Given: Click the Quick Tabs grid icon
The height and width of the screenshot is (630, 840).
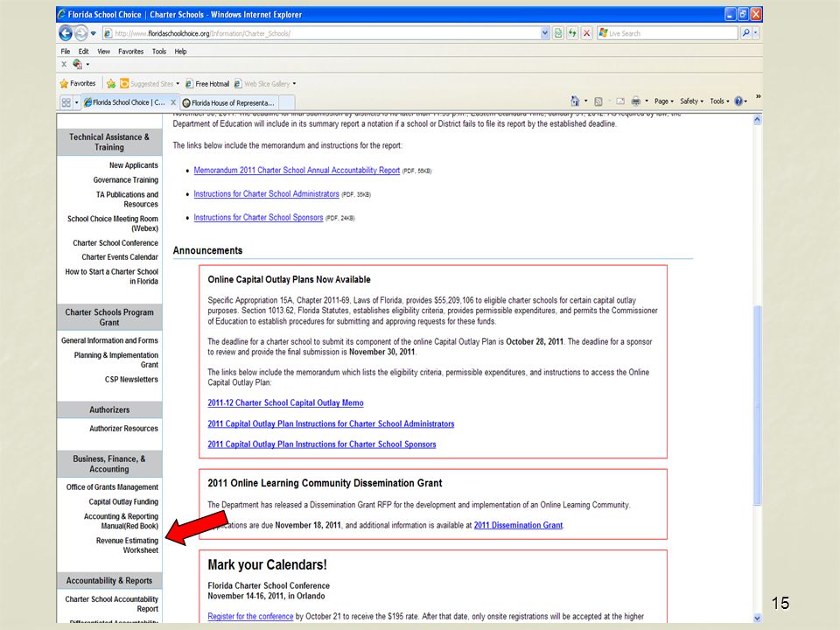Looking at the screenshot, I should [66, 102].
